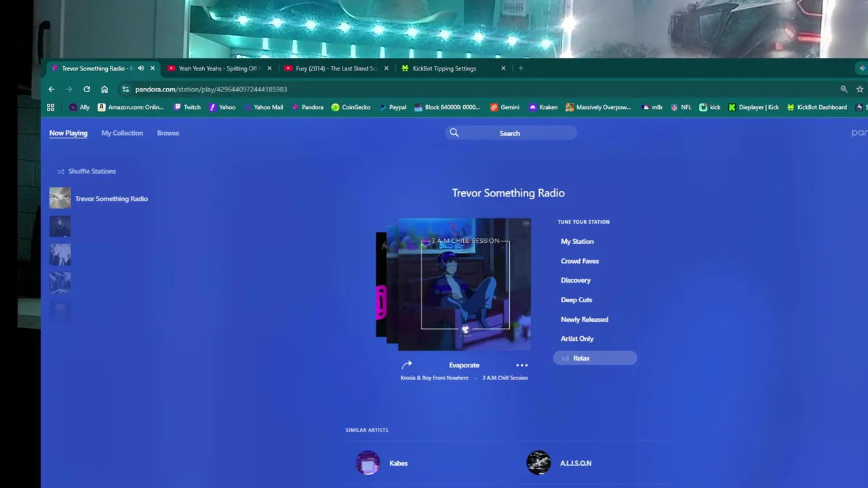Select Discovery tuning mode
Viewport: 868px width, 488px height.
576,280
